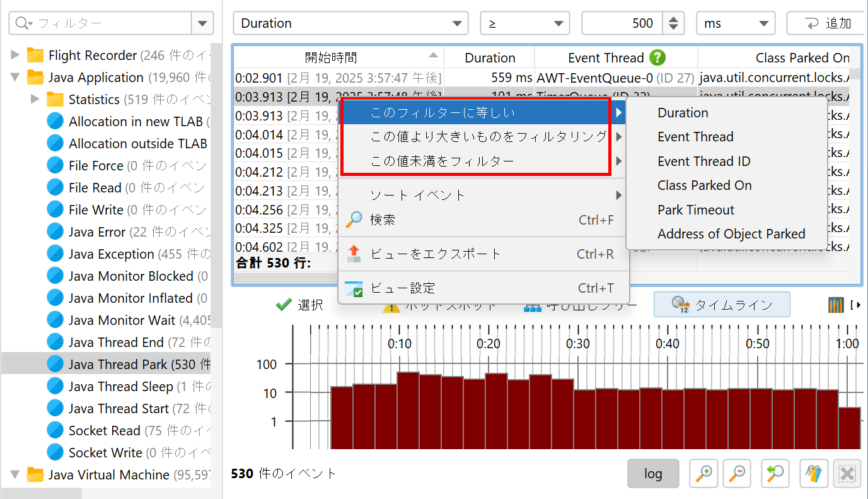Choose Event Thread ID in the submenu
The width and height of the screenshot is (868, 499).
pos(726,161)
